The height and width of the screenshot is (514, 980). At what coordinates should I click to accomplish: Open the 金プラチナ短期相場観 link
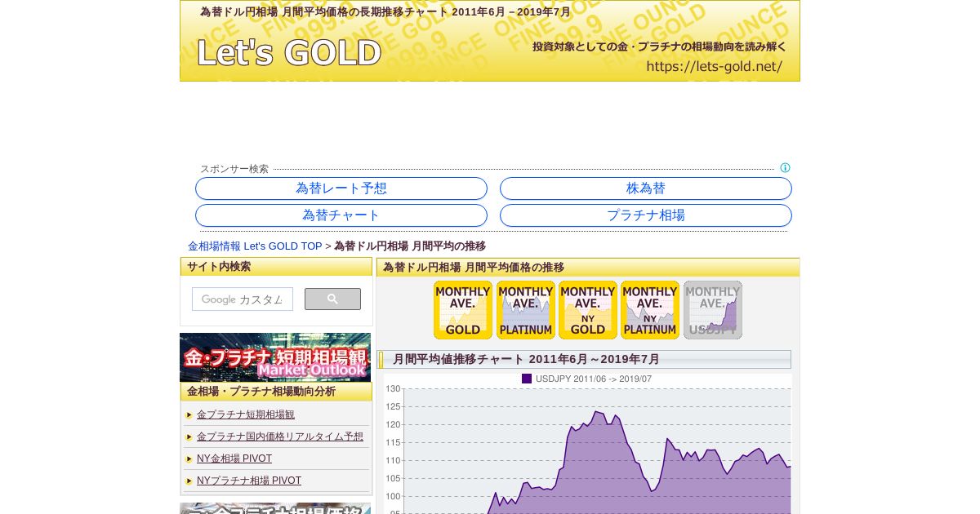click(x=246, y=415)
